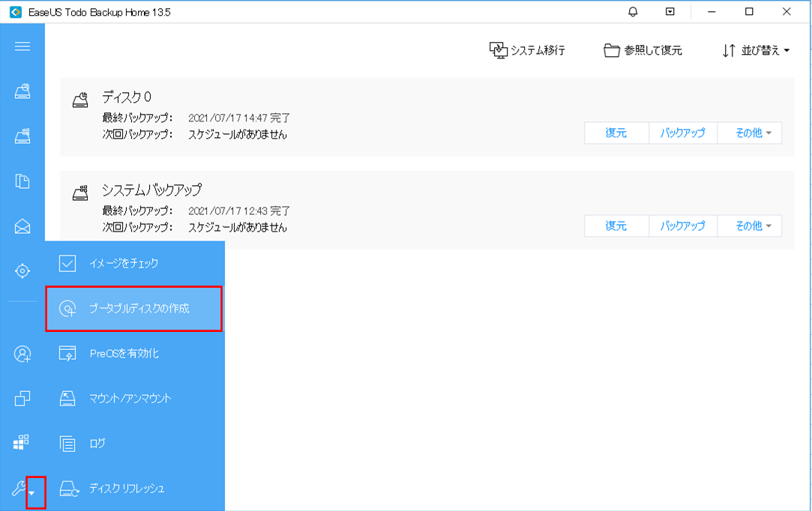Screen dimensions: 812x511
Task: Click the notification bell in title bar
Action: click(634, 12)
